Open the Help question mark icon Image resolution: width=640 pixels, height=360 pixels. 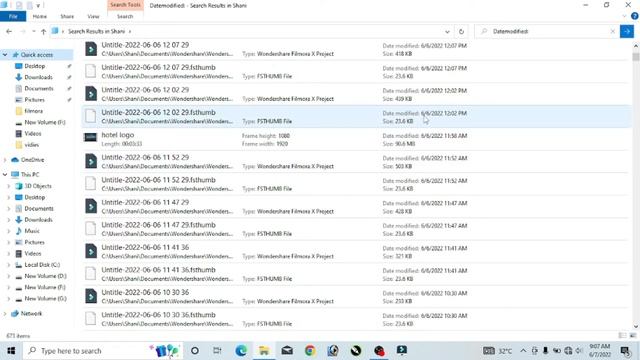[634, 16]
